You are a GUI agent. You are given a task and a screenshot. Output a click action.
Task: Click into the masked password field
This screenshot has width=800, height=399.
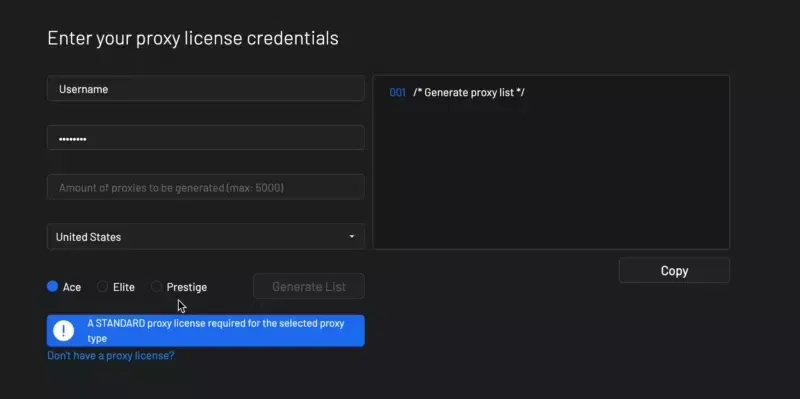coord(206,138)
